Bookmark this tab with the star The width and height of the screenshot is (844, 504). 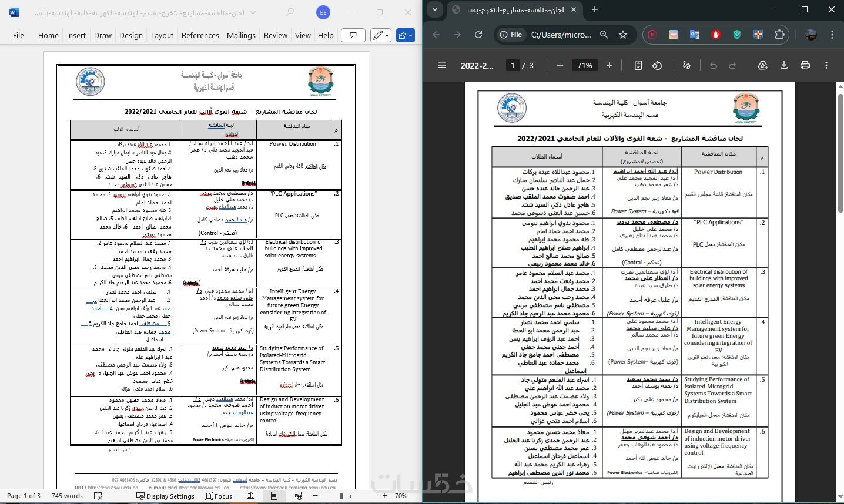tap(623, 35)
